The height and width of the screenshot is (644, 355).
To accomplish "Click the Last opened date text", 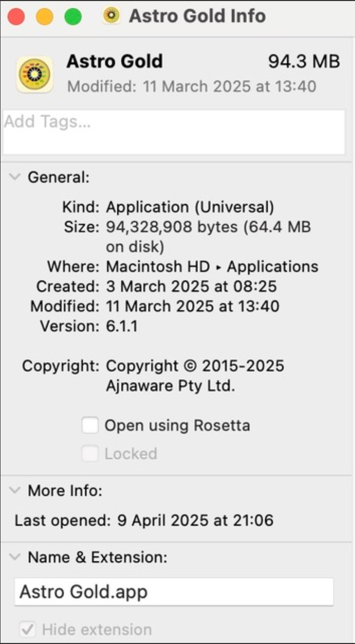I will point(192,520).
